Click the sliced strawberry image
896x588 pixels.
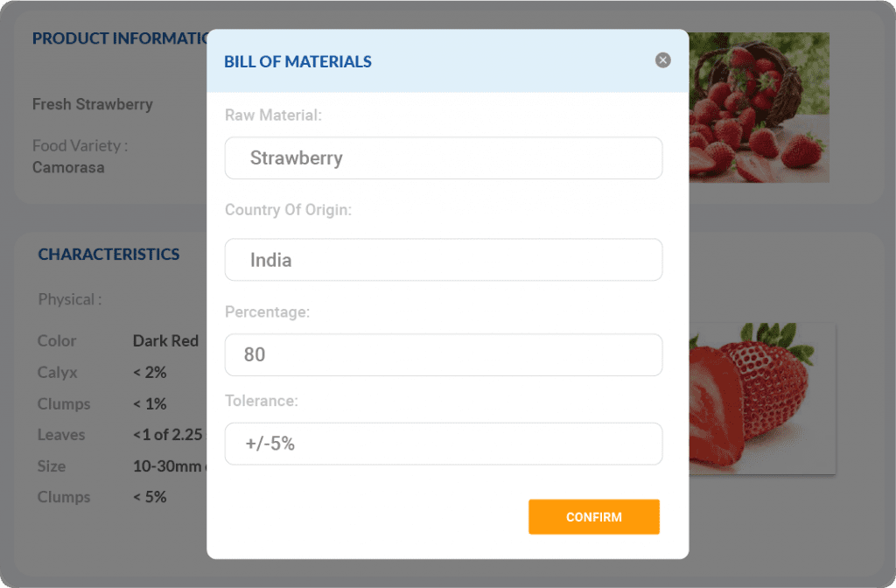(x=761, y=398)
